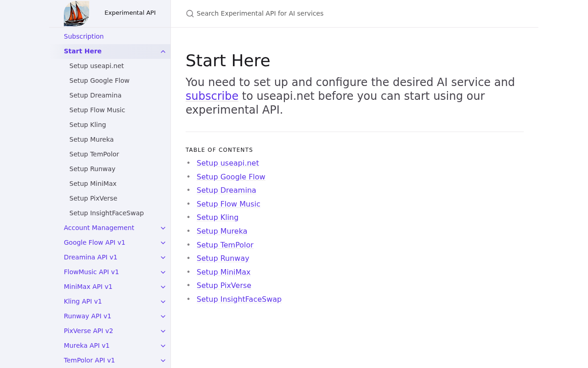Open Runway API v1 sidebar link
This screenshot has height=368, width=588.
pos(87,316)
